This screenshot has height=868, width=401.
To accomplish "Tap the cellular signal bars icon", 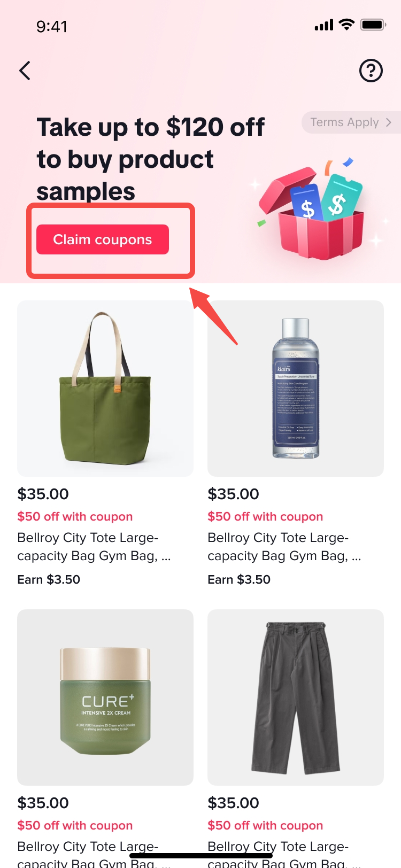I will tap(324, 25).
